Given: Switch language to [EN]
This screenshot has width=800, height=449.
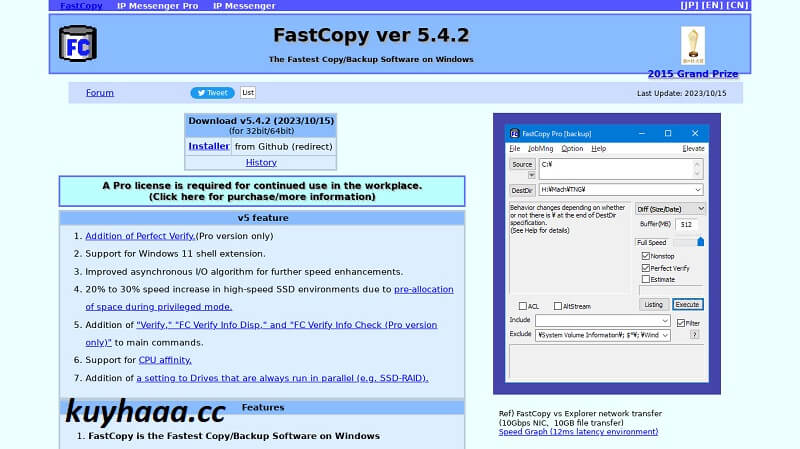Looking at the screenshot, I should pos(712,5).
